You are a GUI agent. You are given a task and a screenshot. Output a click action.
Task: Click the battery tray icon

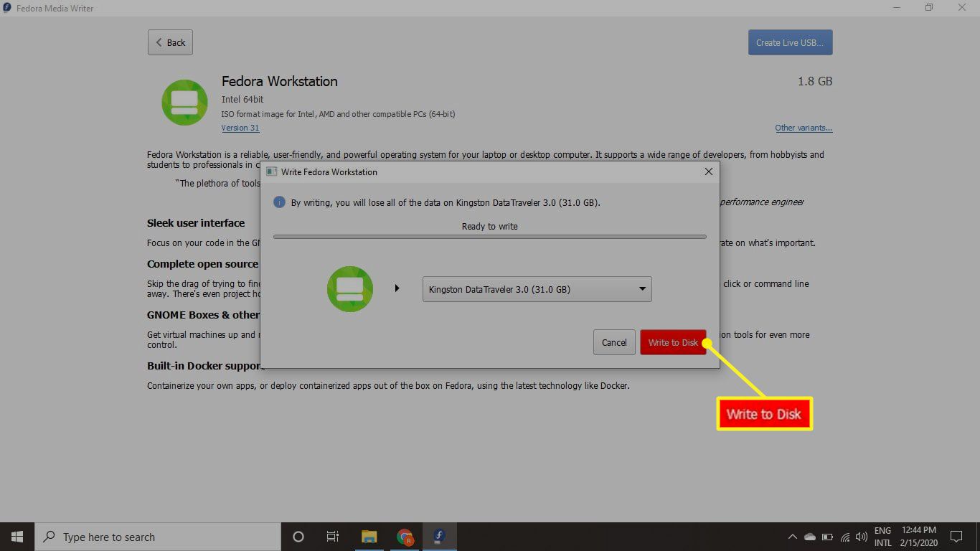[827, 537]
